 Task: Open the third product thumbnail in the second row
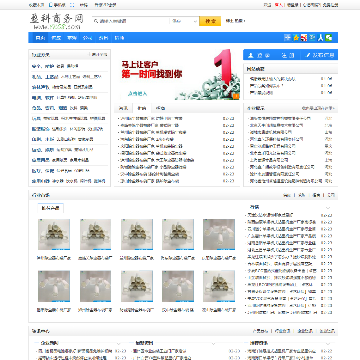coord(137,286)
